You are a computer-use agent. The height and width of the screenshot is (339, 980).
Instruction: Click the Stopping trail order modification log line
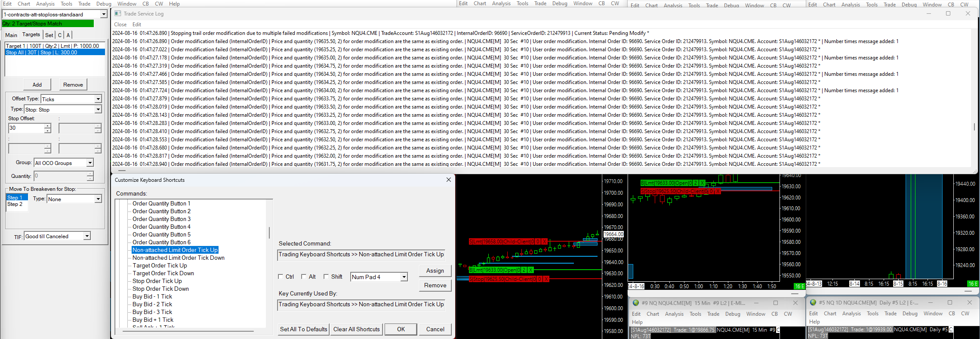[x=381, y=33]
